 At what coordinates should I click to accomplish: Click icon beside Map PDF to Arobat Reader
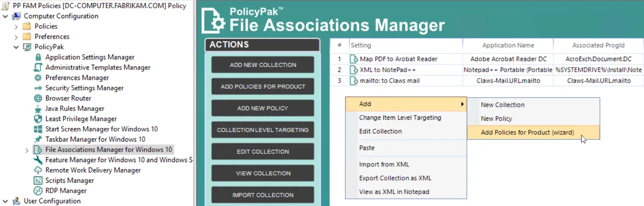(354, 59)
